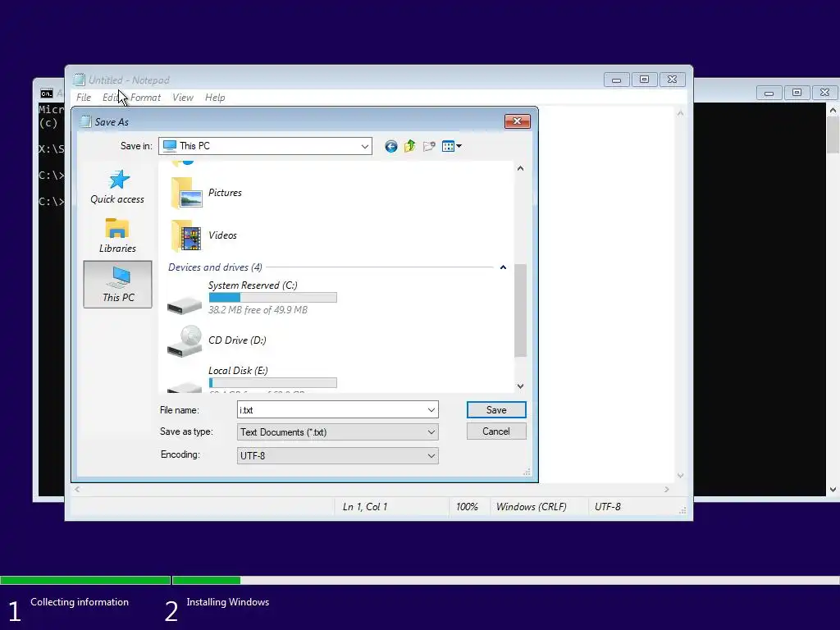The height and width of the screenshot is (630, 840).
Task: Click System Reserved (C:) space usage bar
Action: point(272,298)
